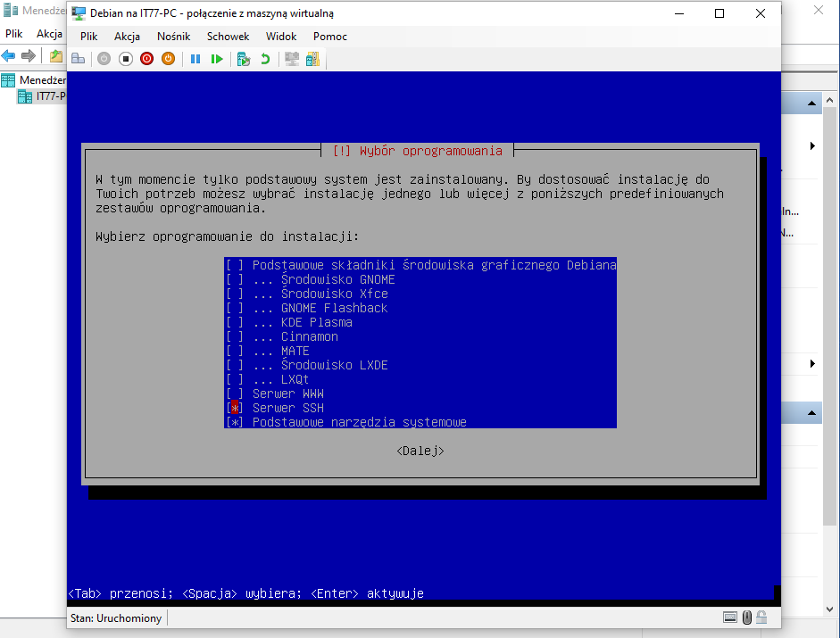
Task: Create a checkpoint using the toolbar icon
Action: [x=243, y=59]
